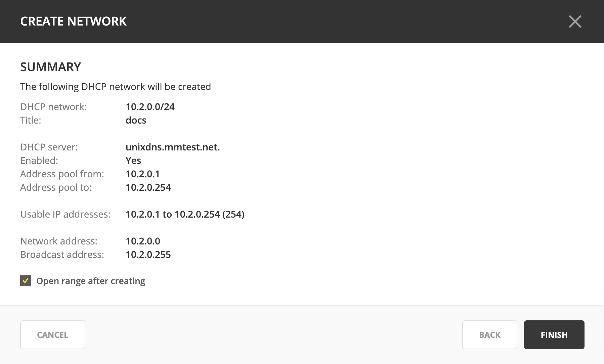The width and height of the screenshot is (604, 364).
Task: Close the Create Network dialog
Action: click(575, 21)
